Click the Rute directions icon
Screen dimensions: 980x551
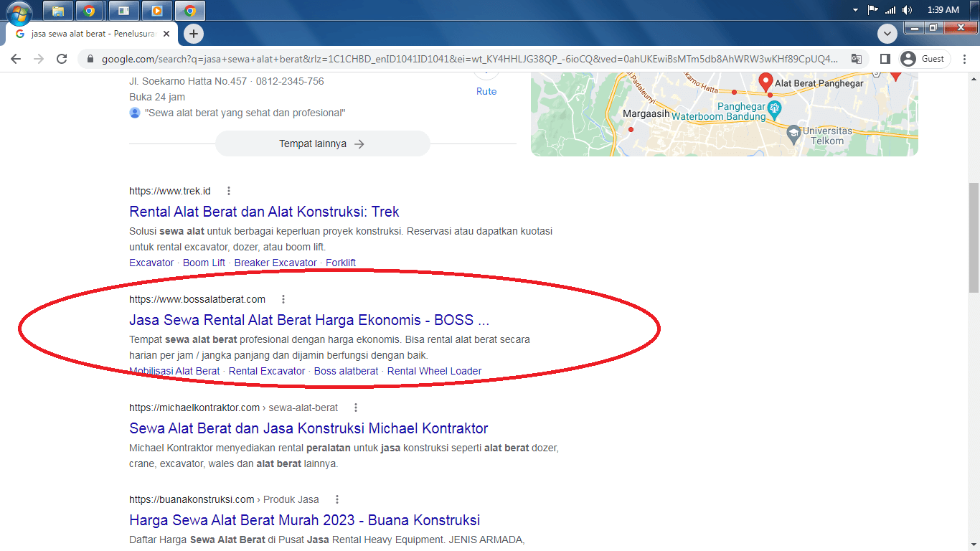[486, 72]
